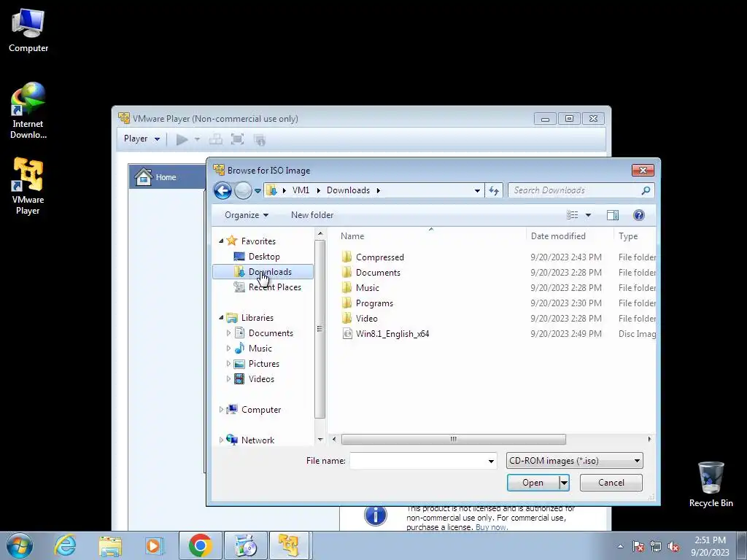
Task: Open Google Chrome from the taskbar
Action: tap(200, 545)
